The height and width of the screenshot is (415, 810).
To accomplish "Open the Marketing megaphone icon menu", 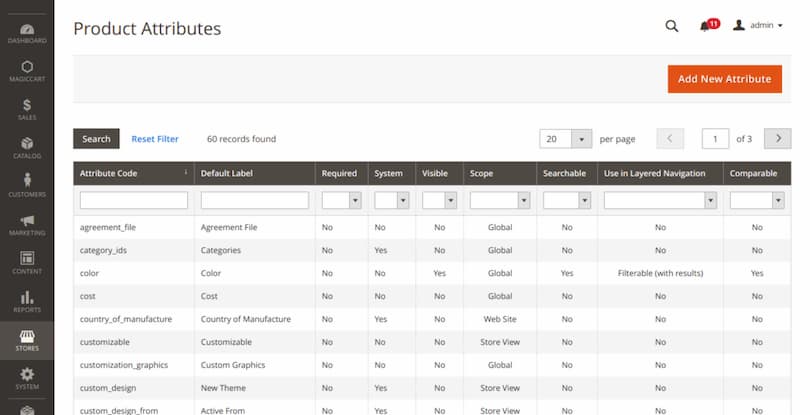I will click(x=27, y=225).
